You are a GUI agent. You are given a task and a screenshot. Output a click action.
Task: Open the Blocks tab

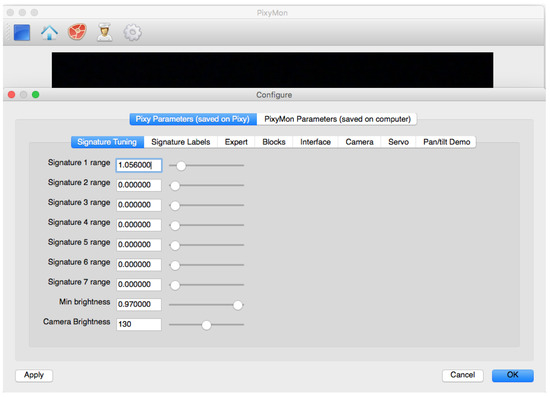274,142
